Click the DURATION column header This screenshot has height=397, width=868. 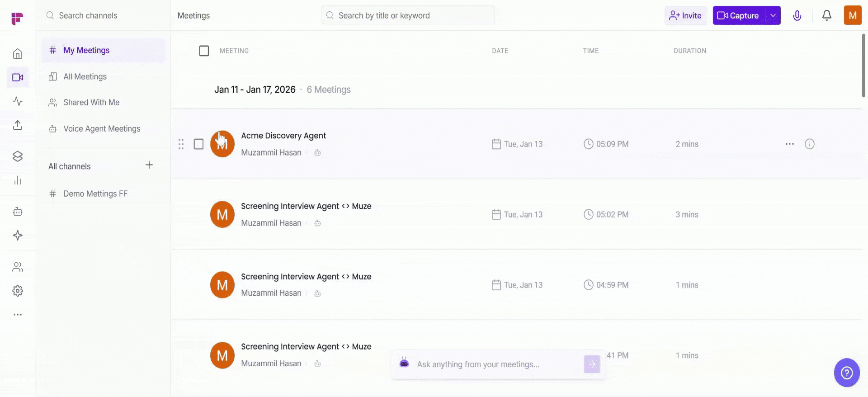(x=690, y=51)
